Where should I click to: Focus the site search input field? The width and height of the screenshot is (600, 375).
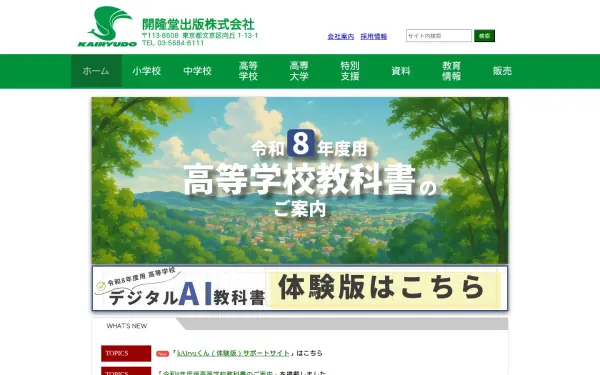439,36
